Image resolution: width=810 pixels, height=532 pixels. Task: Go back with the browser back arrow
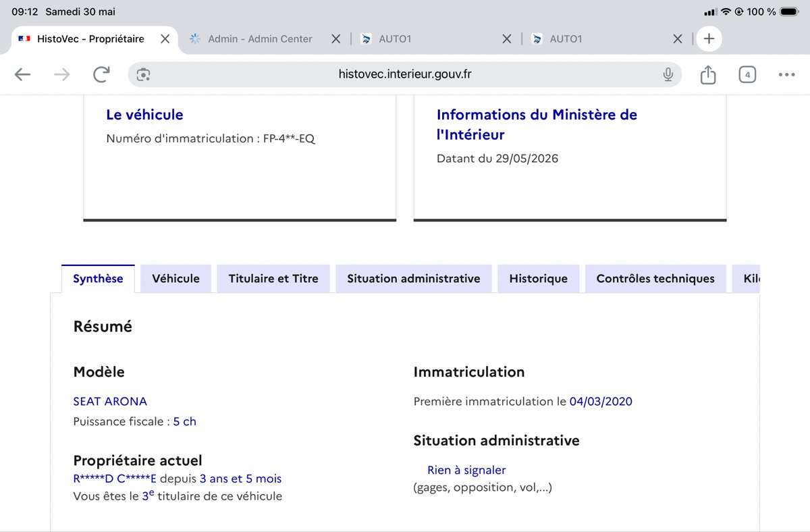pyautogui.click(x=23, y=75)
